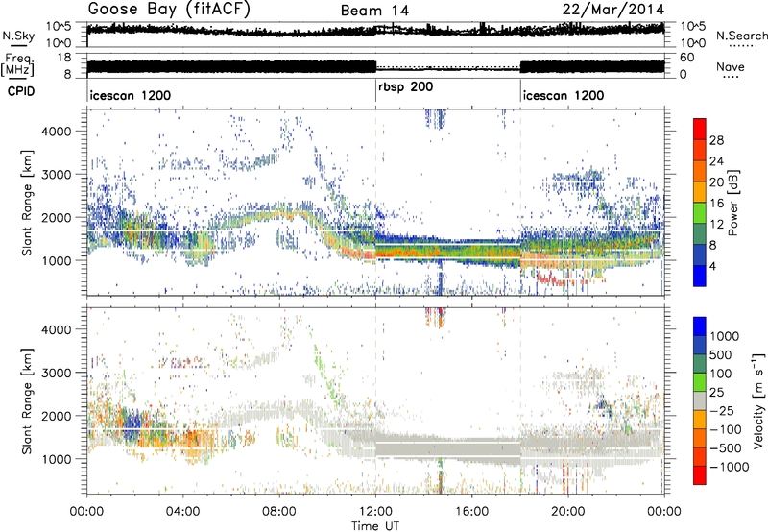Click the "12" tick on Power color bar

(716, 225)
